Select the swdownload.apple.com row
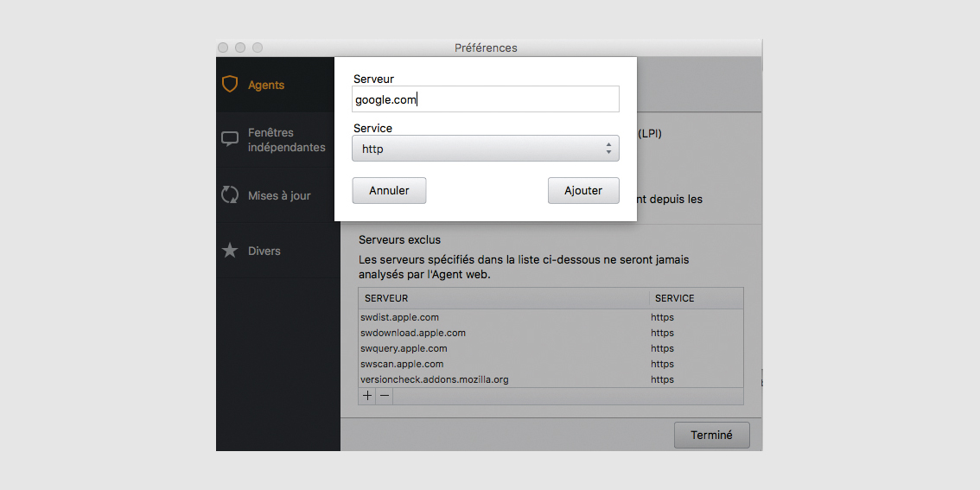The image size is (980, 490). tap(550, 333)
